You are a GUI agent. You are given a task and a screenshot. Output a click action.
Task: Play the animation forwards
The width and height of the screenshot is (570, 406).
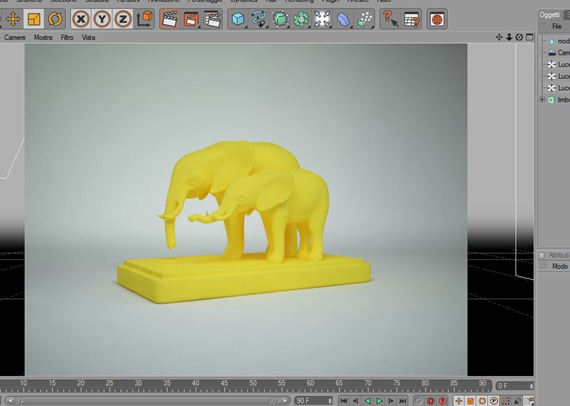[379, 401]
